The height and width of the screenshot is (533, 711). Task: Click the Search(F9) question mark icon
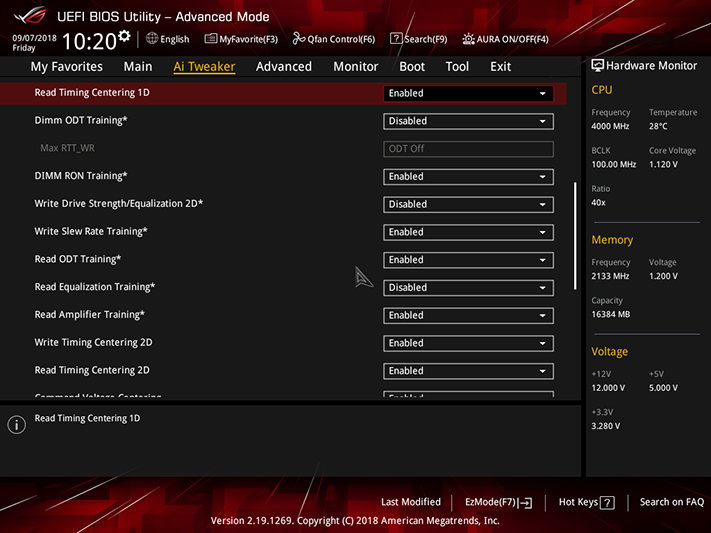tap(396, 39)
